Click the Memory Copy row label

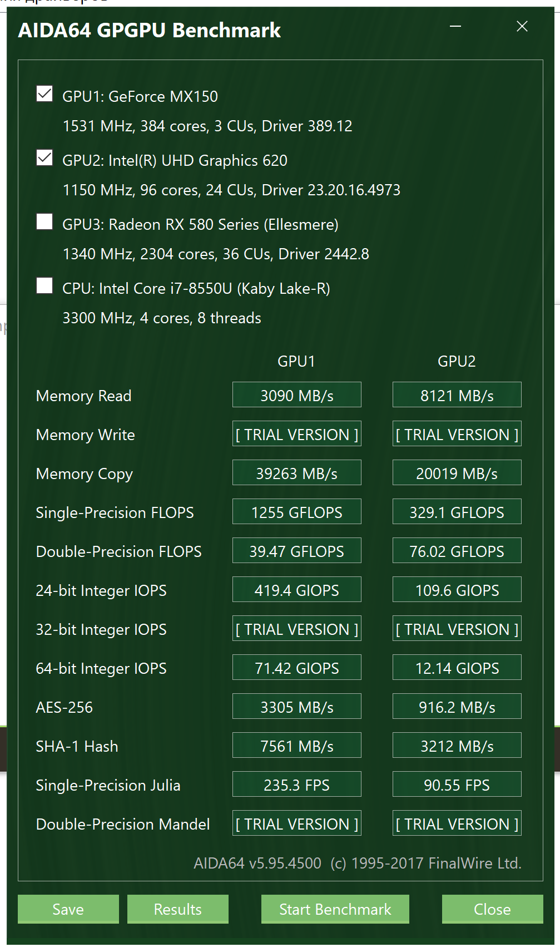tap(85, 474)
